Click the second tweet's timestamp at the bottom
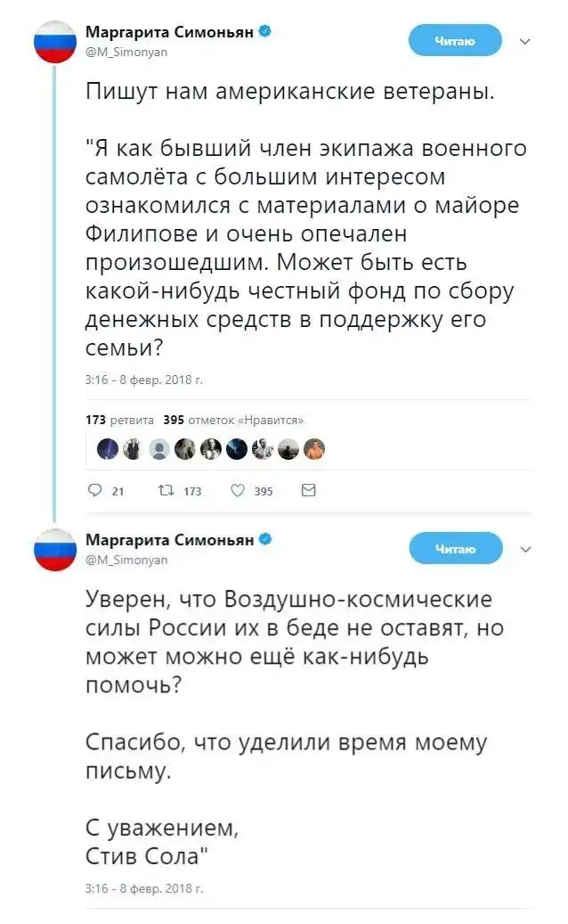568x924 pixels. tap(144, 888)
